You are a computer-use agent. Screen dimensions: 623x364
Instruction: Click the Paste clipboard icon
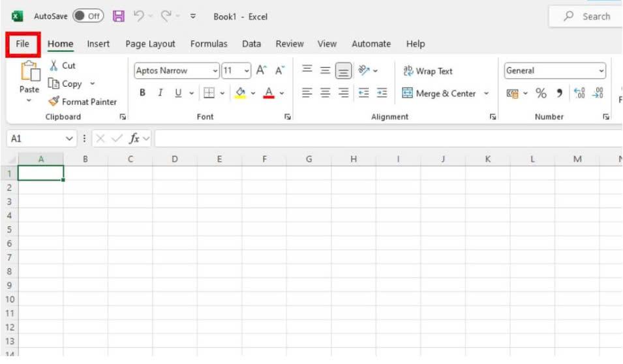pos(30,72)
